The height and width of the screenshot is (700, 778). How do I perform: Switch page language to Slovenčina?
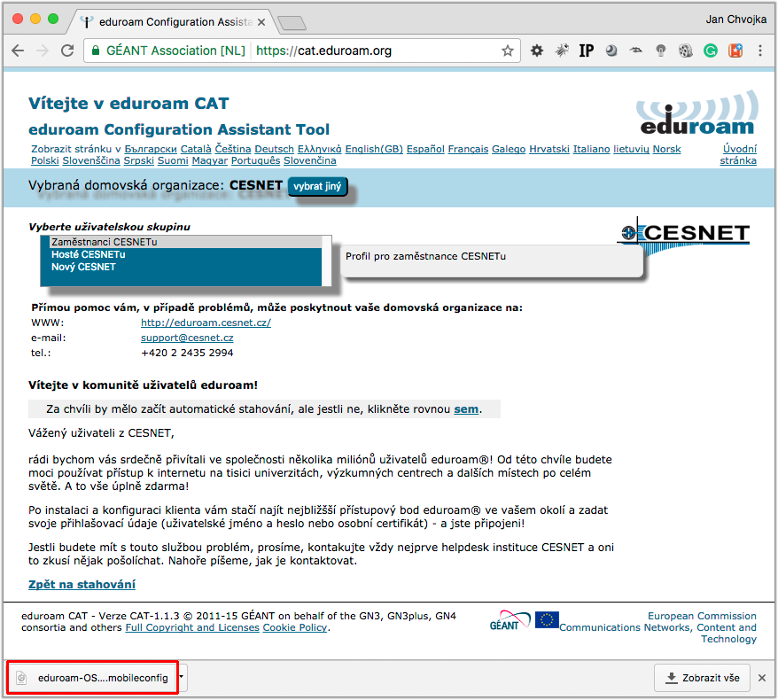[309, 160]
